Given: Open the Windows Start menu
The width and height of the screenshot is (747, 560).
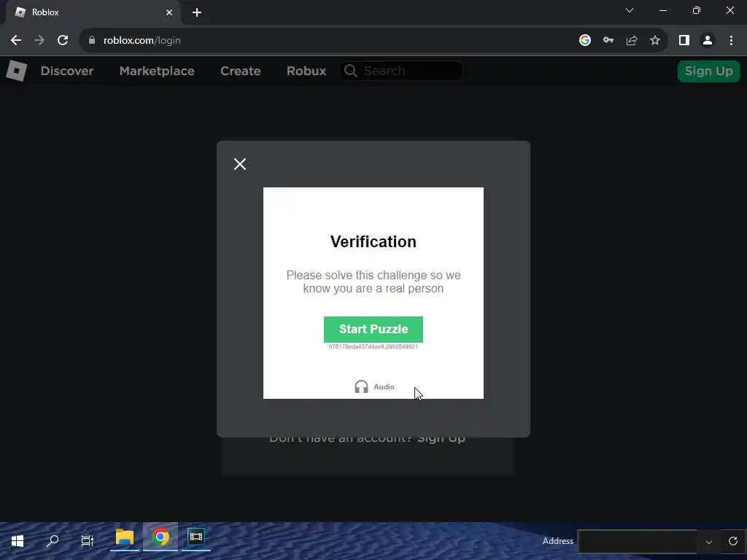Looking at the screenshot, I should point(18,541).
